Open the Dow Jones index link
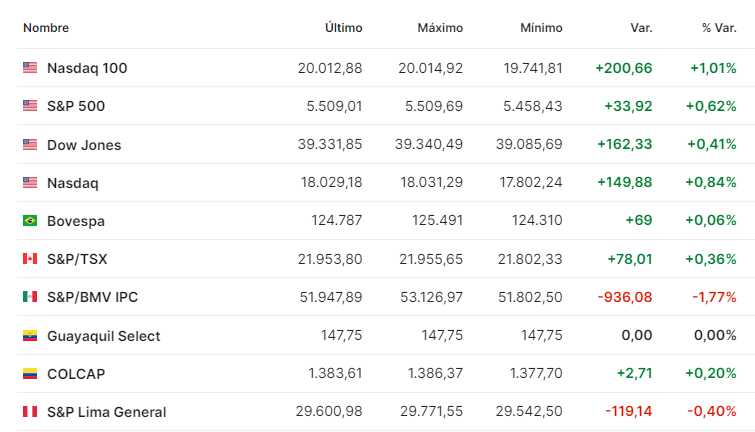 (84, 145)
